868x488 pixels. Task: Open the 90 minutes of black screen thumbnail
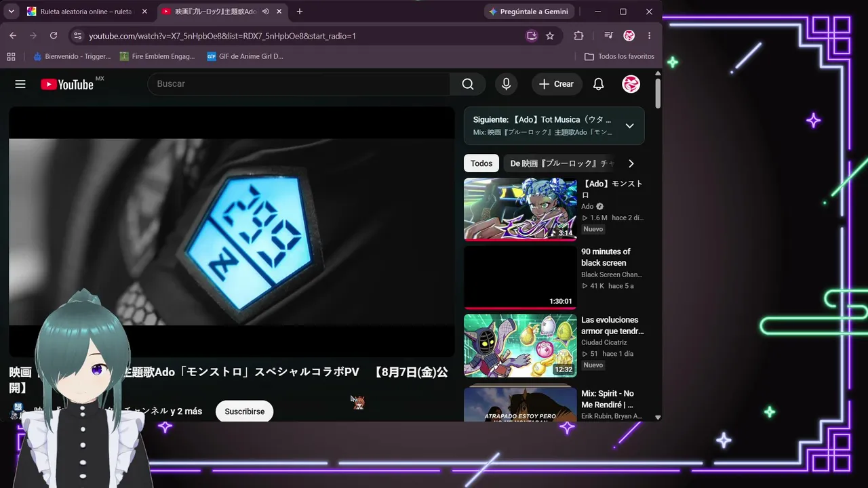(520, 277)
